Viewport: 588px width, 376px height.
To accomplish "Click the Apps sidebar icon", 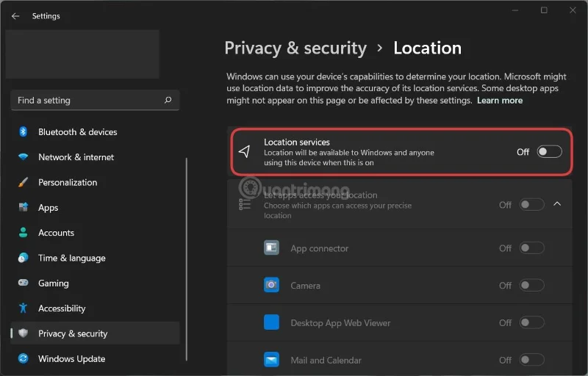I will 23,207.
